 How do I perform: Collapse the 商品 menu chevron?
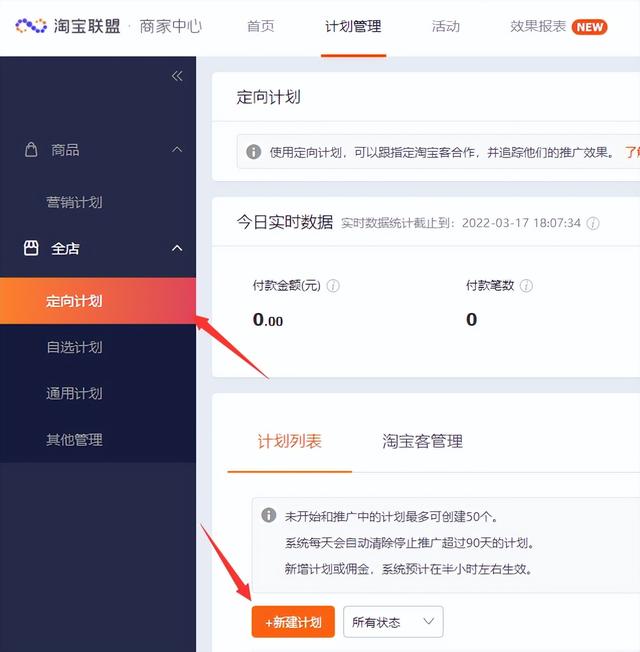177,149
